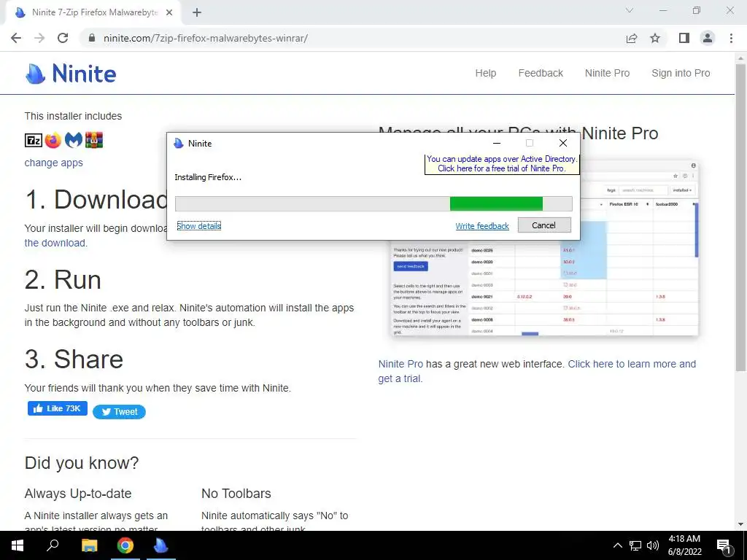Minimize the Ninite installer dialog
Viewport: 747px width, 560px height.
tap(496, 143)
